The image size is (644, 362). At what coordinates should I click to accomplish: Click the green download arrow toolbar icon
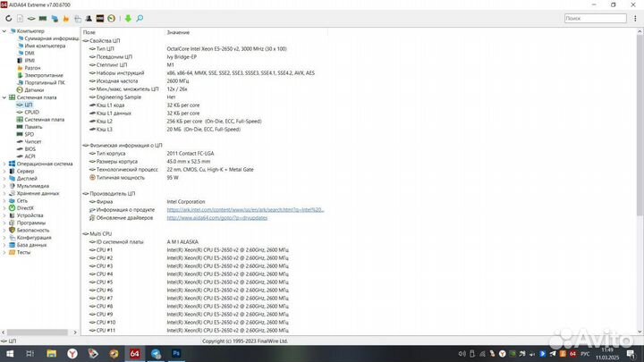click(127, 18)
